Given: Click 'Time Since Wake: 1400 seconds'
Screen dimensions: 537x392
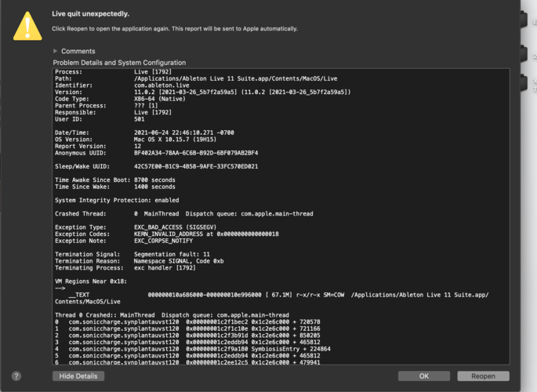Looking at the screenshot, I should 115,187.
